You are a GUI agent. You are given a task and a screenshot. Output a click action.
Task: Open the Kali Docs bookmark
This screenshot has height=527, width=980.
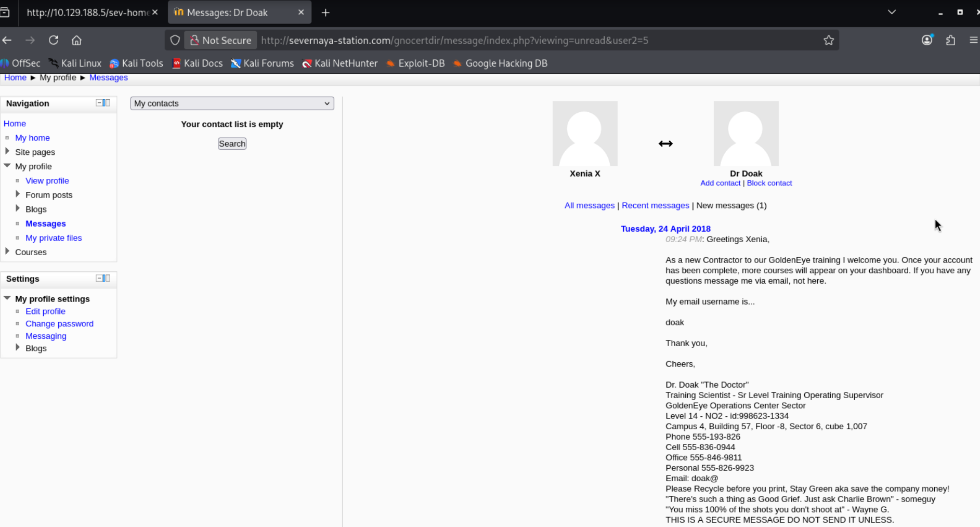[x=198, y=63]
